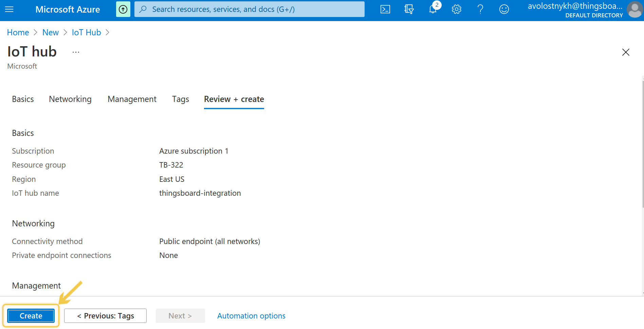Open the notifications bell
Image resolution: width=644 pixels, height=329 pixels.
point(433,9)
